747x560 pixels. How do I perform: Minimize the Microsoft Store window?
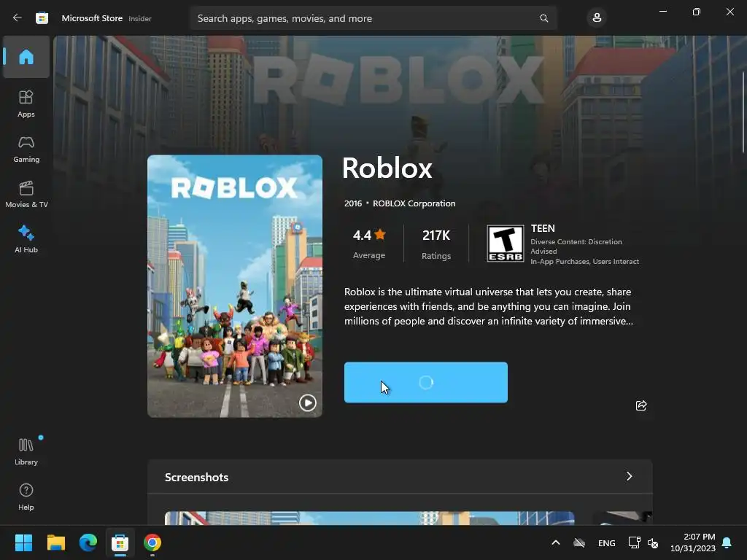click(662, 12)
